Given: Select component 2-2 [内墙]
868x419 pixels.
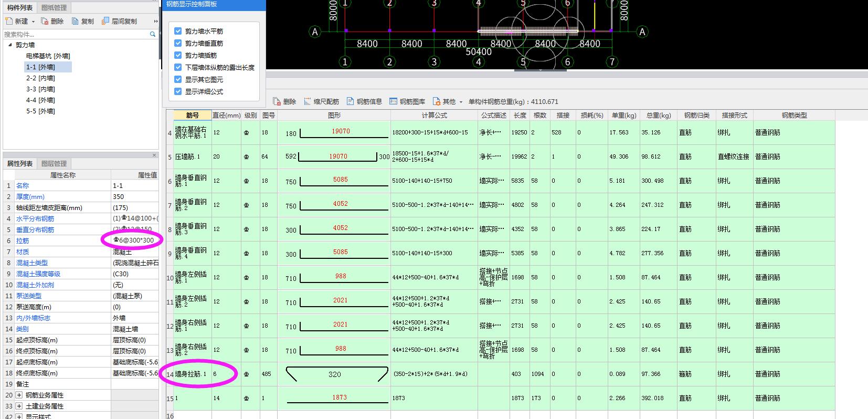Looking at the screenshot, I should point(40,78).
